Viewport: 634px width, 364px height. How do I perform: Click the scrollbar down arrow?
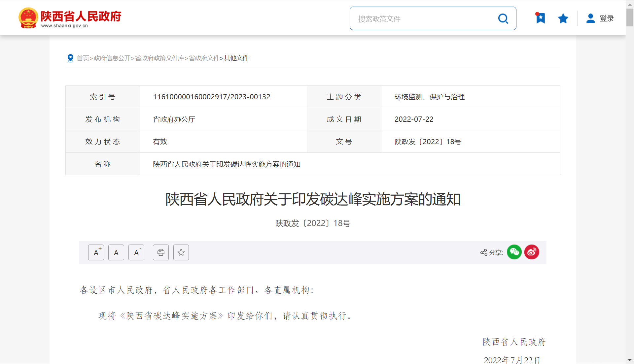click(x=630, y=360)
